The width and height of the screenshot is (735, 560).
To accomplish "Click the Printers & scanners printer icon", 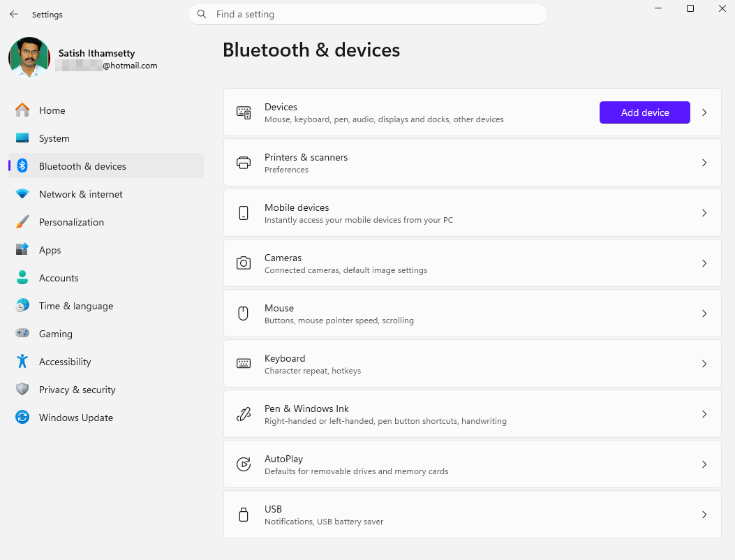I will (244, 163).
